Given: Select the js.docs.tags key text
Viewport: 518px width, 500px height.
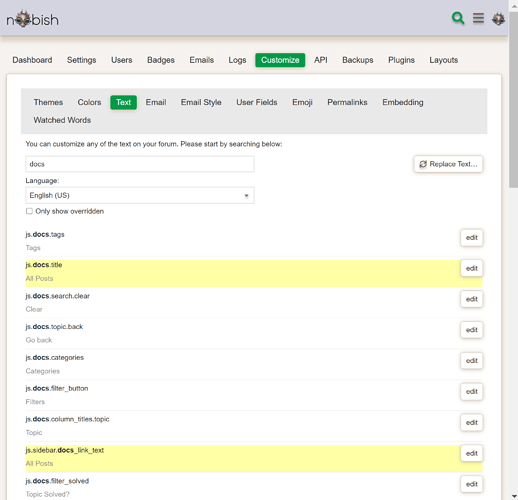Looking at the screenshot, I should tap(45, 234).
